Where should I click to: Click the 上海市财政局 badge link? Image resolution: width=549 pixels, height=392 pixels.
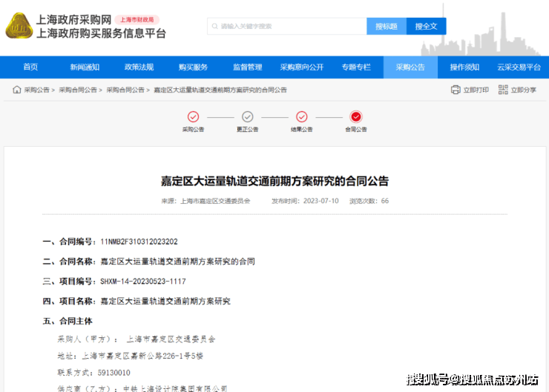[x=137, y=20]
